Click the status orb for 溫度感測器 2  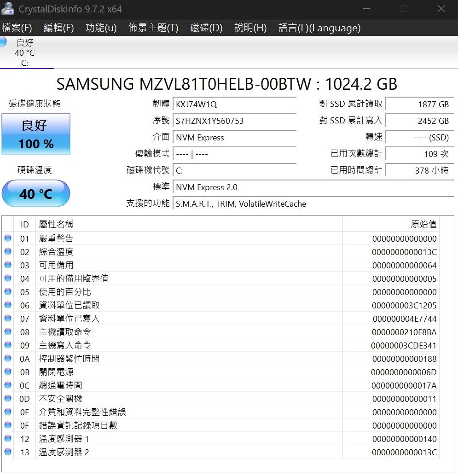(8, 452)
